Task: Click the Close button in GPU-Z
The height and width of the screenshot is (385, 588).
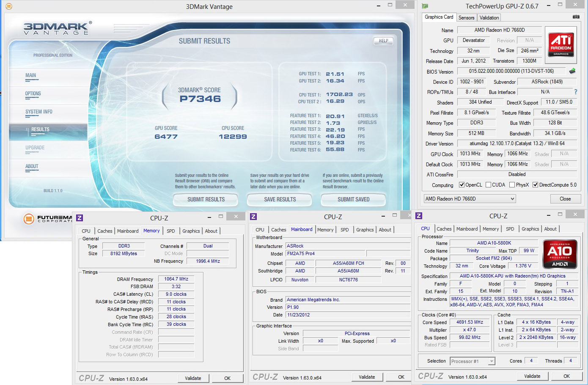Action: click(565, 199)
